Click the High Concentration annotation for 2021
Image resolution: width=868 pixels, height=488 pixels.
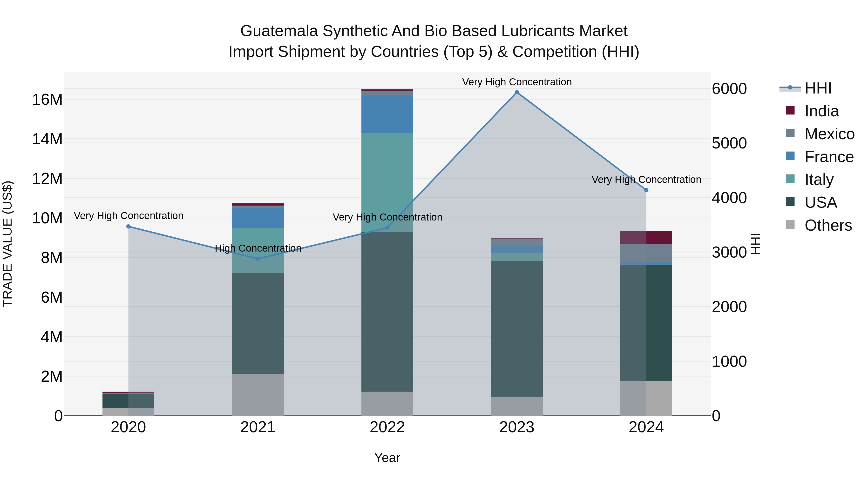pyautogui.click(x=258, y=248)
